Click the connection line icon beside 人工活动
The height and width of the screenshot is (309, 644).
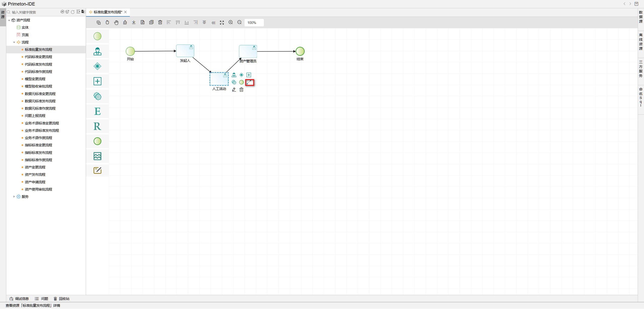coord(250,82)
